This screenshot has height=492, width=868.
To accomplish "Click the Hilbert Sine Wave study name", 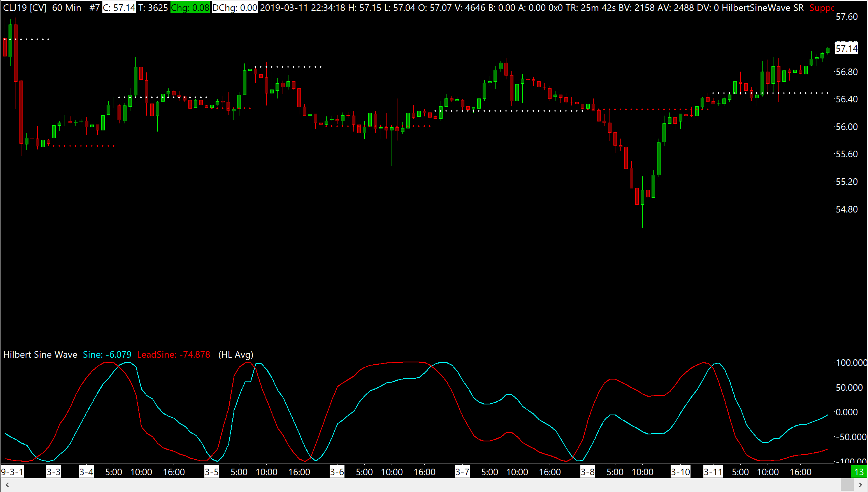I will 40,355.
